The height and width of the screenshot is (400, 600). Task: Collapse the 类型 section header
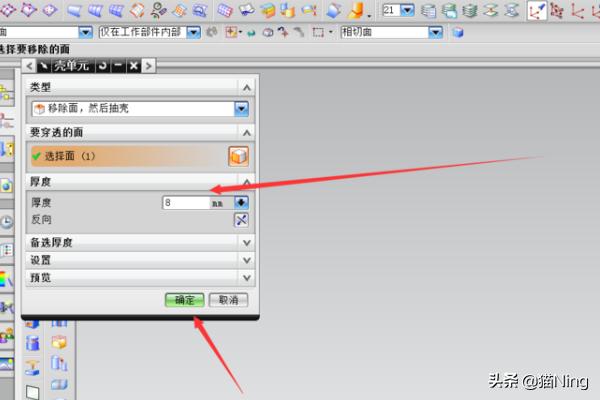(246, 88)
